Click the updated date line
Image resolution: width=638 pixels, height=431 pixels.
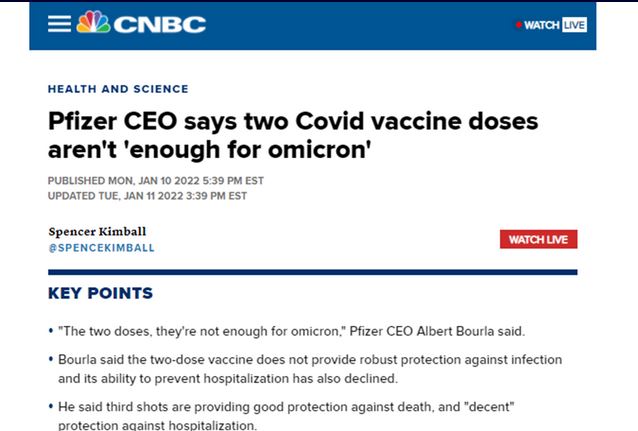tap(147, 196)
